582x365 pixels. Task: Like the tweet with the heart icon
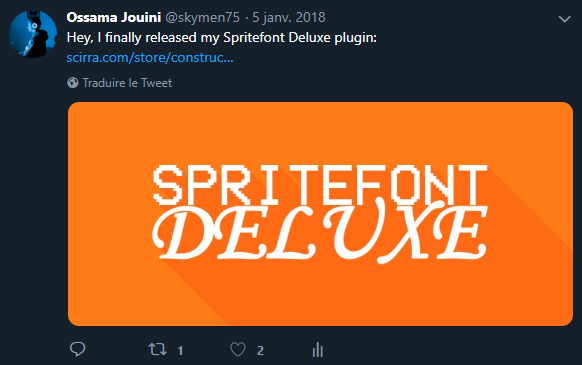click(x=238, y=349)
